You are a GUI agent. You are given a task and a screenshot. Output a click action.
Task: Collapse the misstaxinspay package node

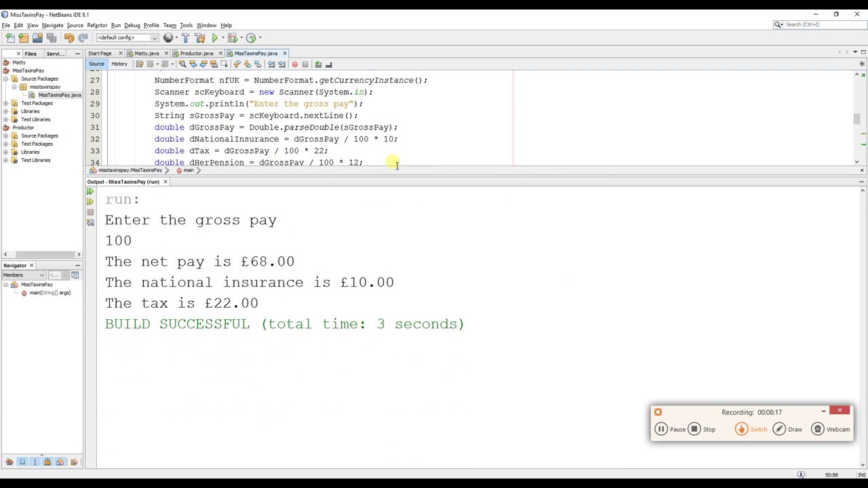pos(14,87)
